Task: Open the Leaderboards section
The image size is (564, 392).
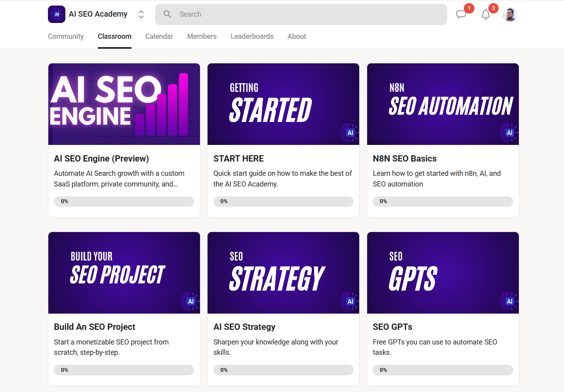Action: 252,36
